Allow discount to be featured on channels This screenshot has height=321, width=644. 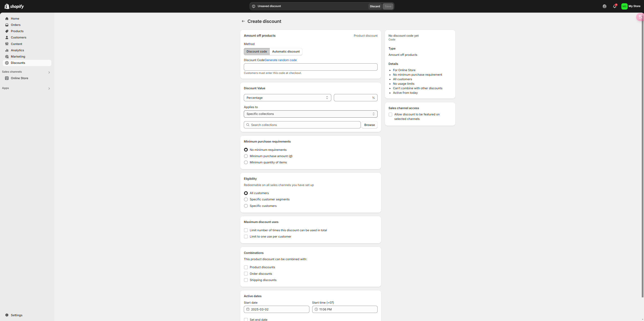click(x=390, y=114)
